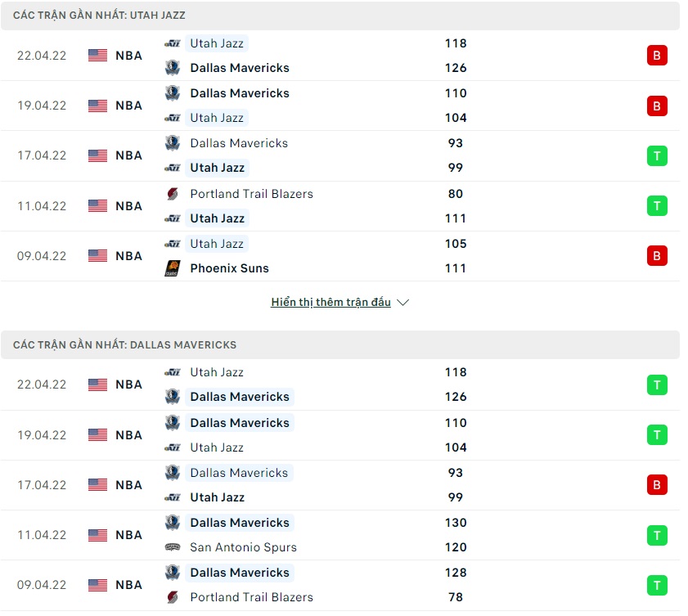Click the NBA label of 19.04.22 Jazz match
688x616 pixels.
128,106
